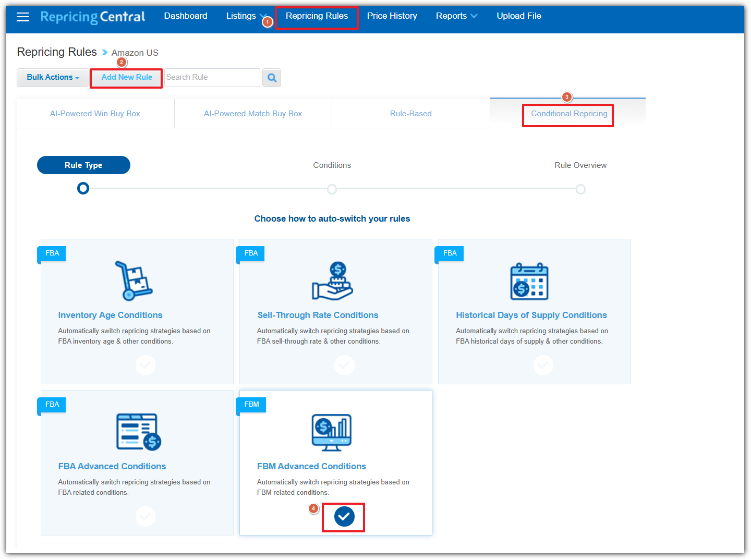Screen dimensions: 751x560
Task: Click the breadcrumb chevron before Amazon US
Action: point(104,53)
